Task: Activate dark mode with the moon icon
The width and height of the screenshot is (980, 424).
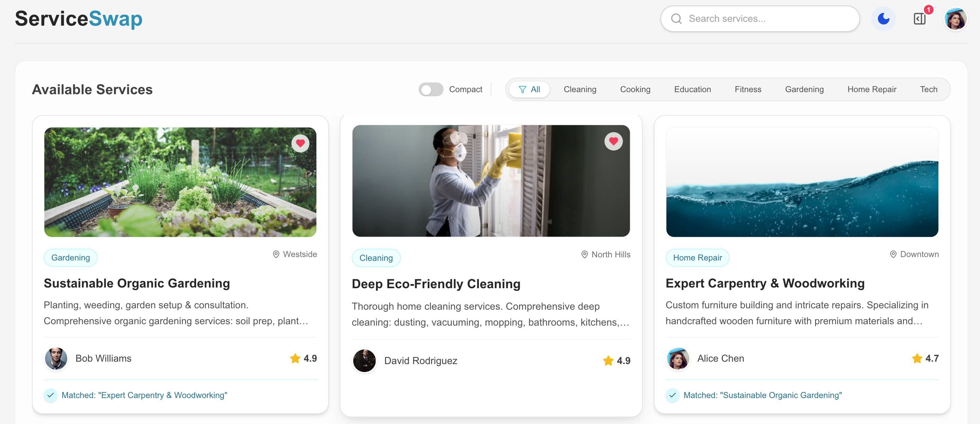Action: click(x=883, y=18)
